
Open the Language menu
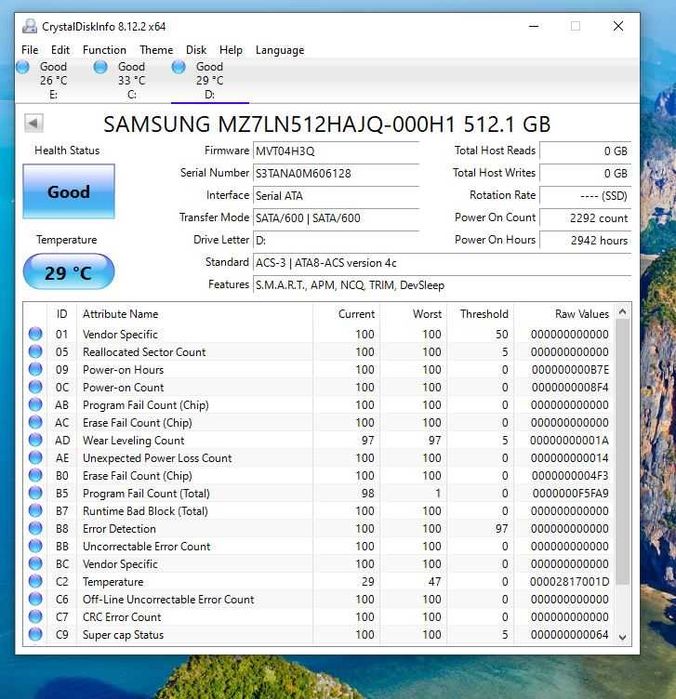coord(280,50)
